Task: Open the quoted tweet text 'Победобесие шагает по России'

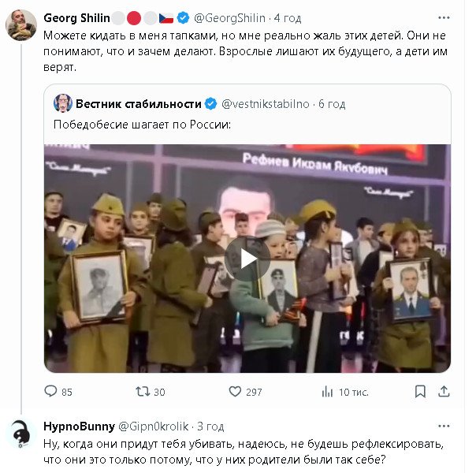Action: click(142, 125)
